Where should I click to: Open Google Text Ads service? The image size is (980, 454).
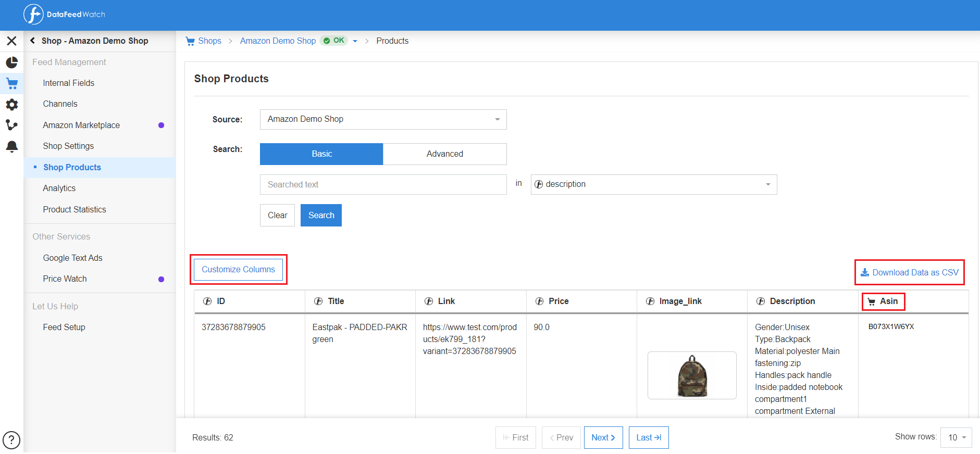point(73,258)
